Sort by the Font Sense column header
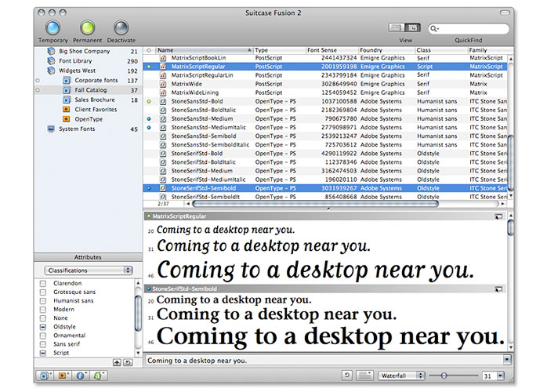 332,50
